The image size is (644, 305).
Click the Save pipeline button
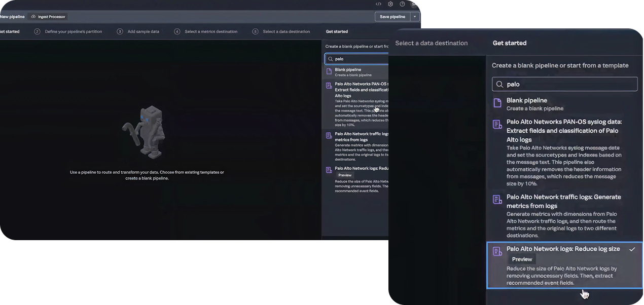pos(392,17)
